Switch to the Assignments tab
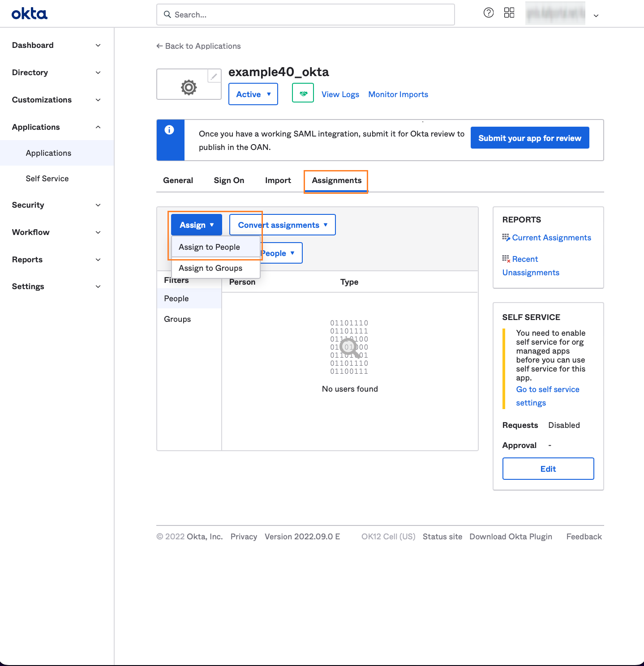 click(x=336, y=180)
